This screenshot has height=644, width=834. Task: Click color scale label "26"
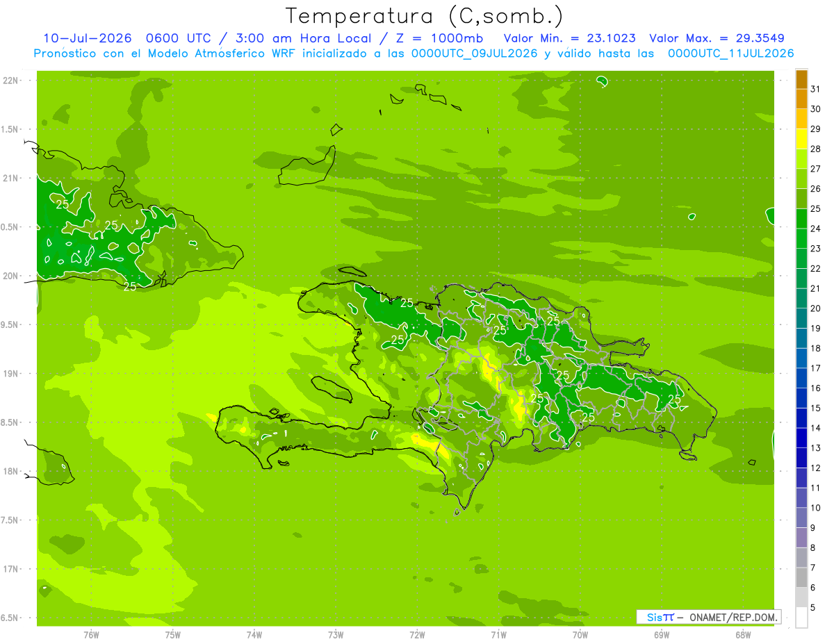[x=815, y=188]
